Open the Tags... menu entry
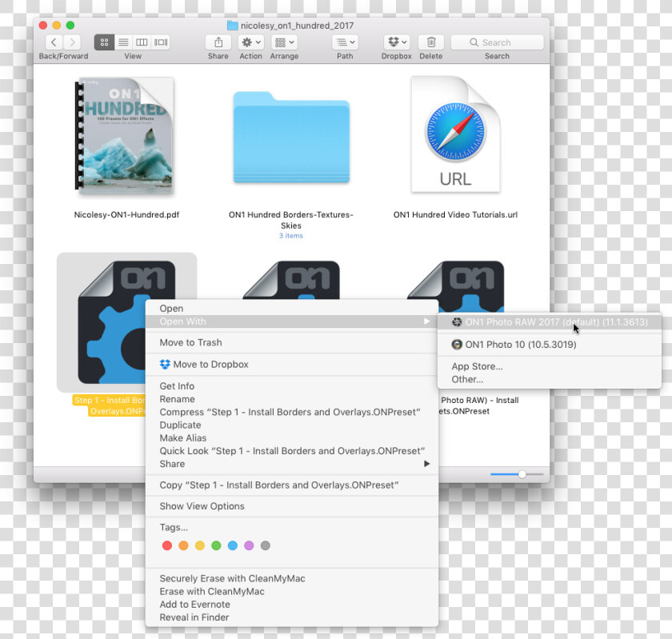 [291, 528]
